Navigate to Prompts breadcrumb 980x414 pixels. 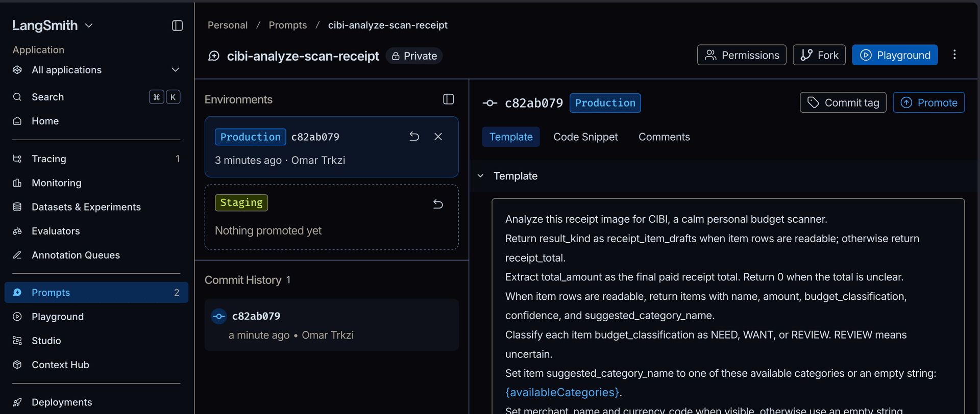(x=288, y=25)
